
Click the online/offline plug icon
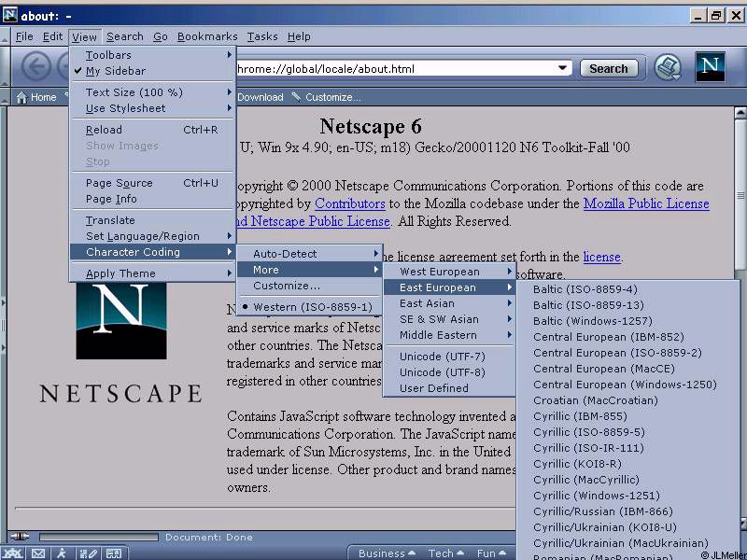point(20,537)
